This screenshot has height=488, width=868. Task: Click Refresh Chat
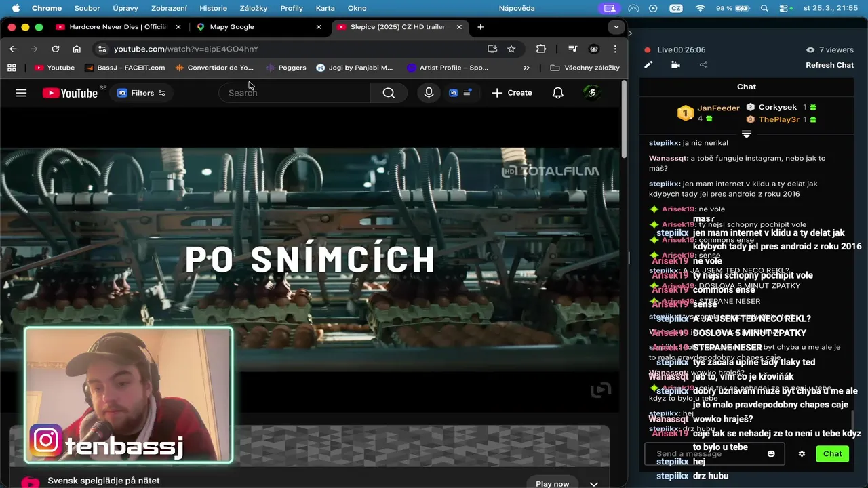[829, 65]
